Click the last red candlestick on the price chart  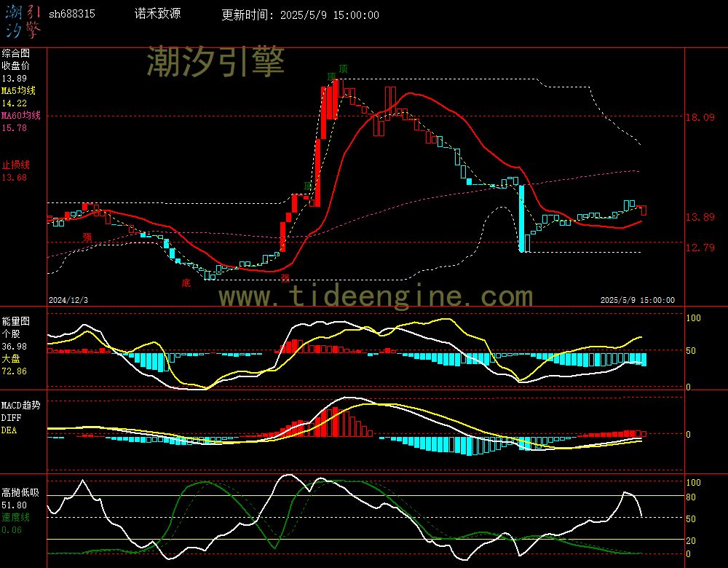pyautogui.click(x=644, y=210)
